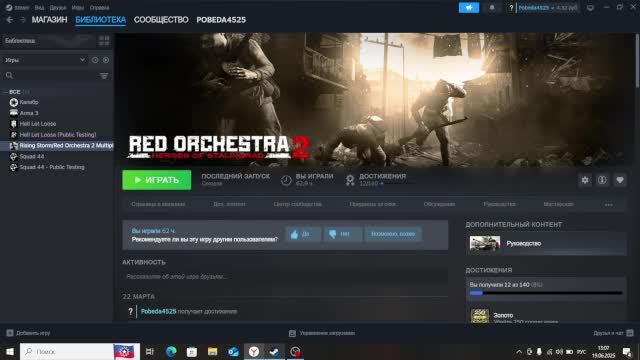Click the Arma 3 game icon
Image resolution: width=640 pixels, height=360 pixels.
[13, 113]
